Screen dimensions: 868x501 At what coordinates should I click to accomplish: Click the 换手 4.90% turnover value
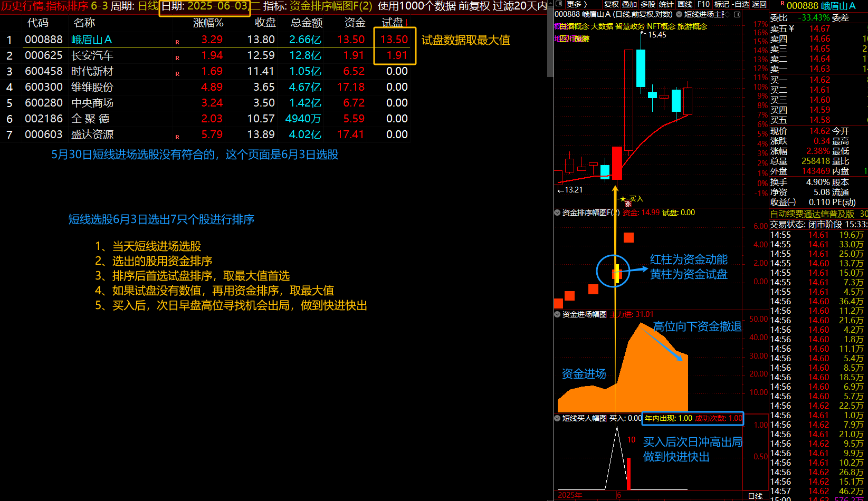pyautogui.click(x=818, y=182)
